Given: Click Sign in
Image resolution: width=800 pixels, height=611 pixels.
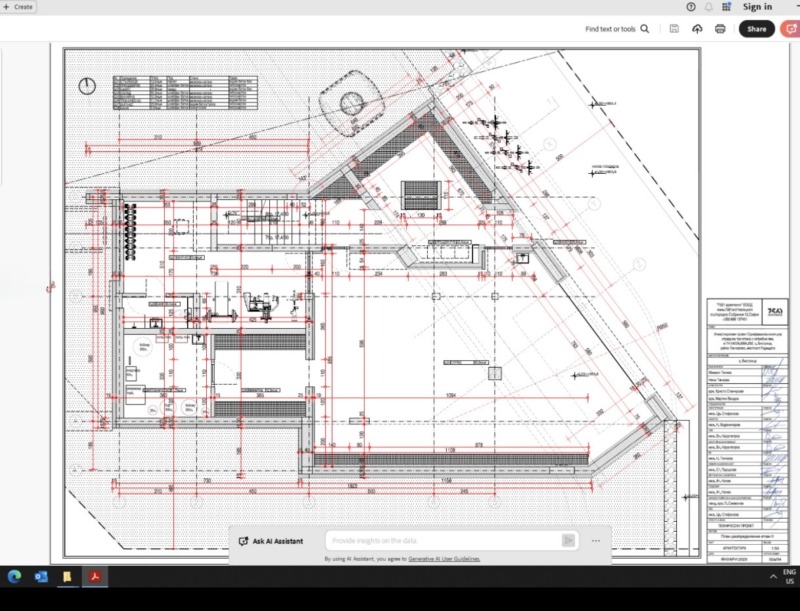Looking at the screenshot, I should [757, 7].
